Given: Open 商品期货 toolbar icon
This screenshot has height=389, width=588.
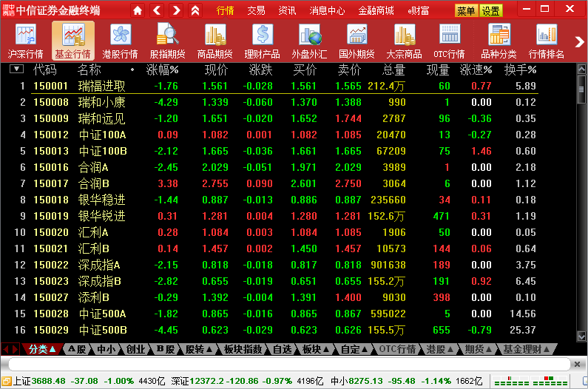Looking at the screenshot, I should click(215, 41).
